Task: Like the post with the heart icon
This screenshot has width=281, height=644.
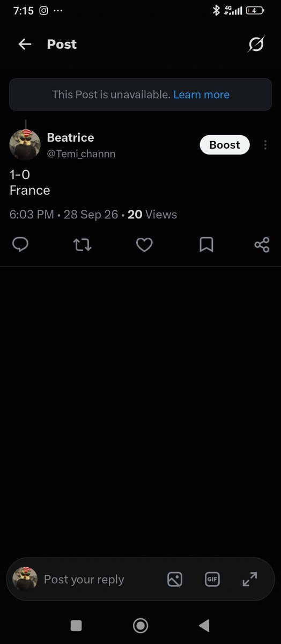Action: (x=144, y=245)
